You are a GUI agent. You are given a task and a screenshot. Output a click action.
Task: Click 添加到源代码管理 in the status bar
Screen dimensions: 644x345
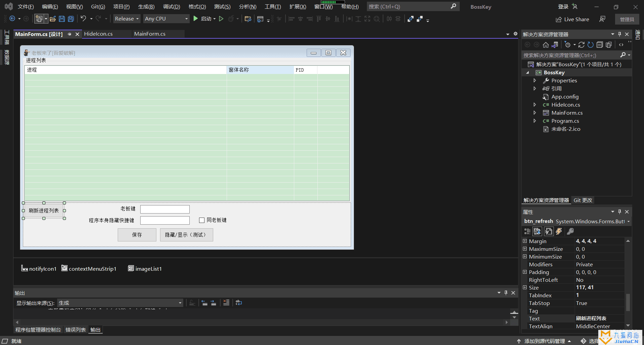click(545, 341)
